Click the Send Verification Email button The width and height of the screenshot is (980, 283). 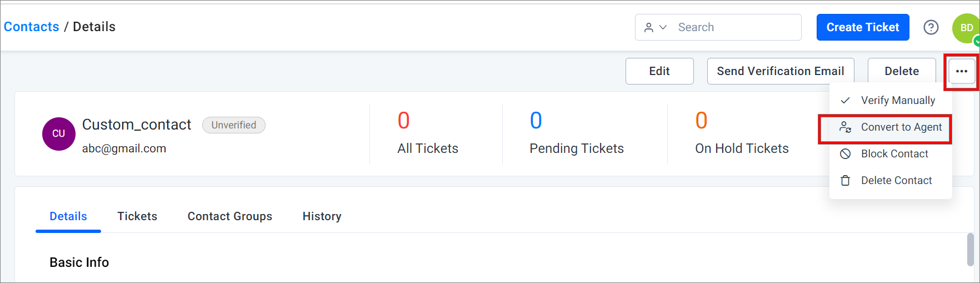click(x=781, y=71)
